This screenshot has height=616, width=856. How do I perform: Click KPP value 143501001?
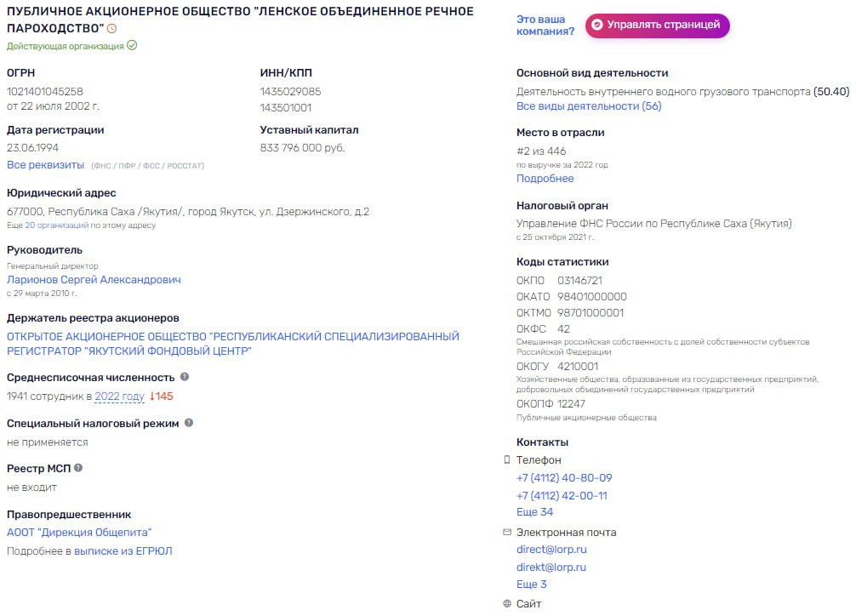pyautogui.click(x=286, y=108)
